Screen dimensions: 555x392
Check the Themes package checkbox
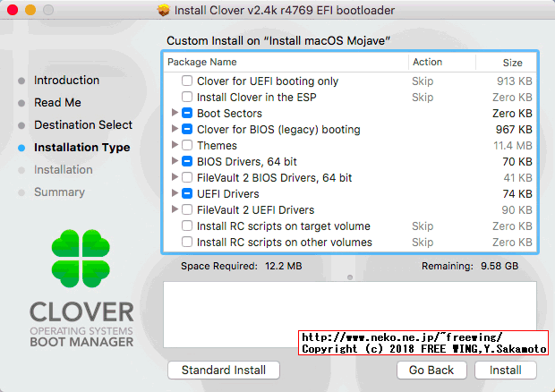coord(187,145)
